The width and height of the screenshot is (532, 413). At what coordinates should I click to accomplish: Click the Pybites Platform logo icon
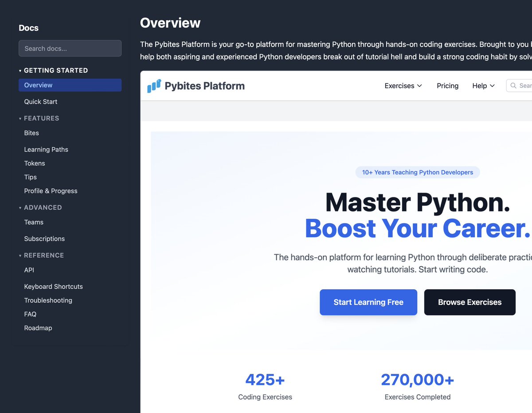coord(154,86)
